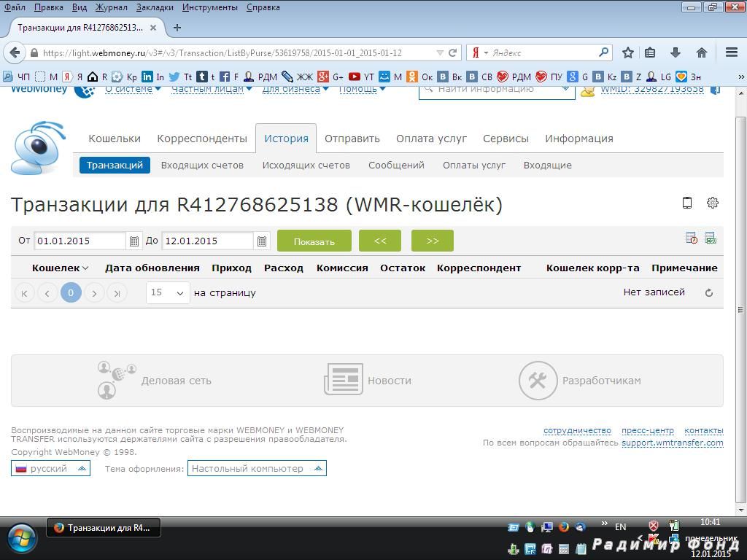Open the LinkedIn 'In' bookmark
747x560 pixels.
pyautogui.click(x=153, y=77)
